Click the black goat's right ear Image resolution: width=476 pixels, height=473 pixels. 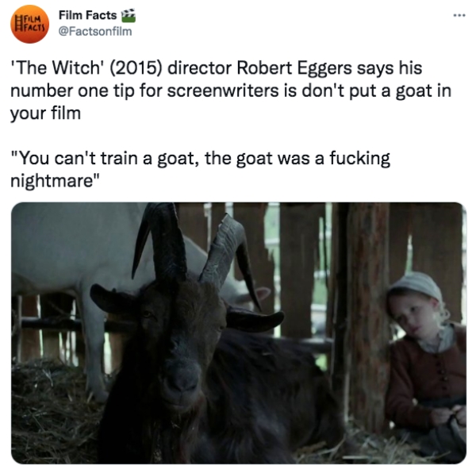pos(255,319)
